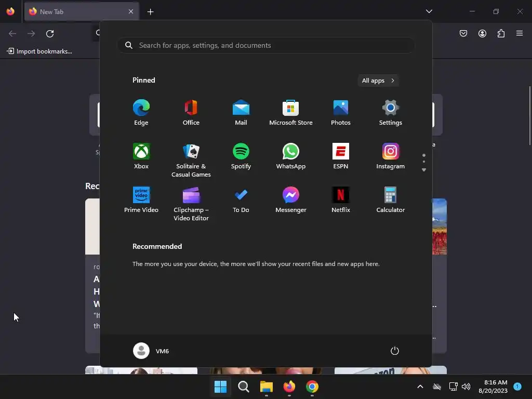
Task: Show All apps list
Action: pos(378,81)
